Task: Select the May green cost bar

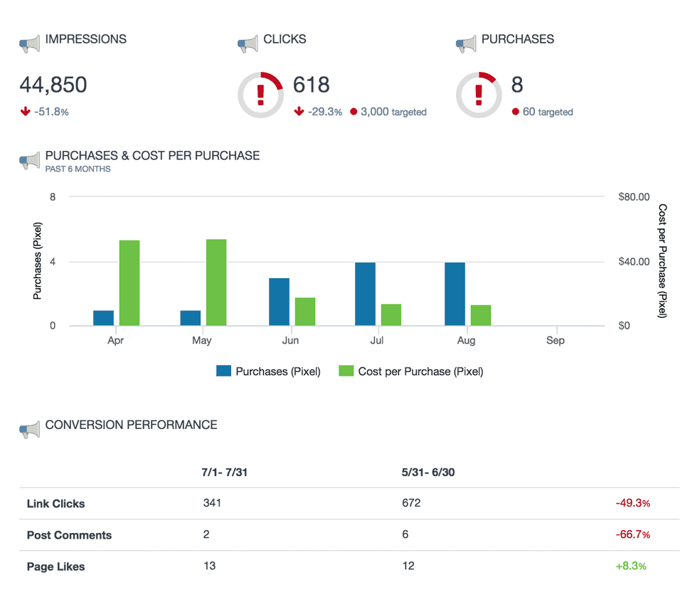Action: pyautogui.click(x=216, y=282)
